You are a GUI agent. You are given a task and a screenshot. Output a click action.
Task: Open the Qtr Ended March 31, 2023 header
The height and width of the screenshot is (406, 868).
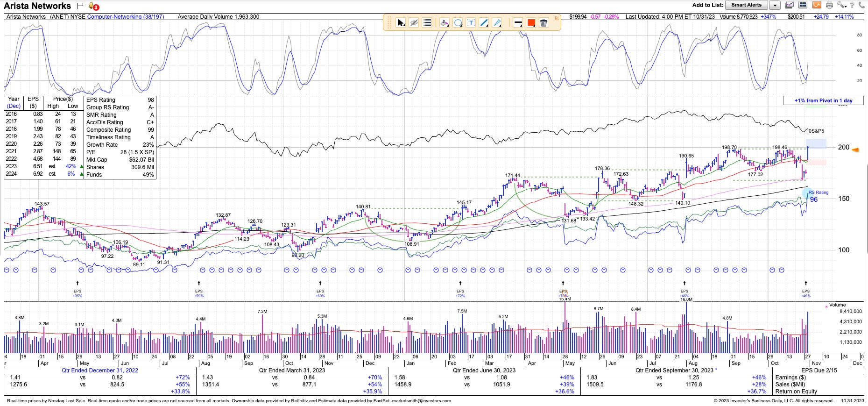tap(292, 370)
